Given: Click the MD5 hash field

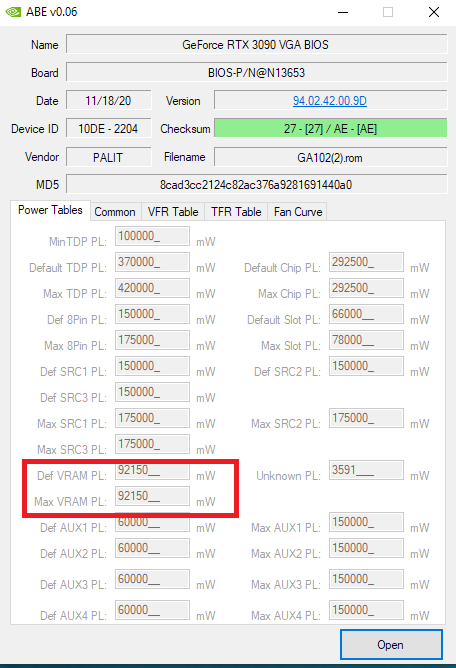Looking at the screenshot, I should 257,185.
